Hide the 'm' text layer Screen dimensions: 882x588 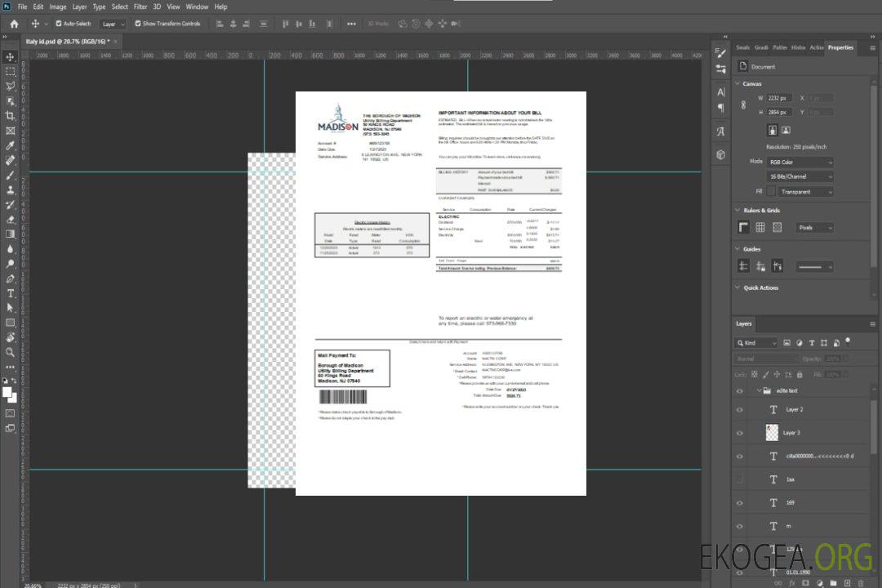pos(740,527)
